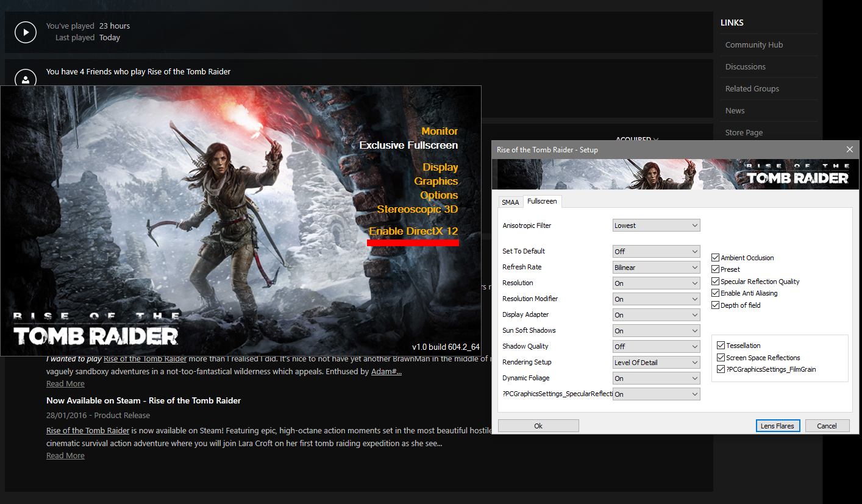Image resolution: width=862 pixels, height=504 pixels.
Task: Click the Lens Flares button
Action: click(x=777, y=425)
